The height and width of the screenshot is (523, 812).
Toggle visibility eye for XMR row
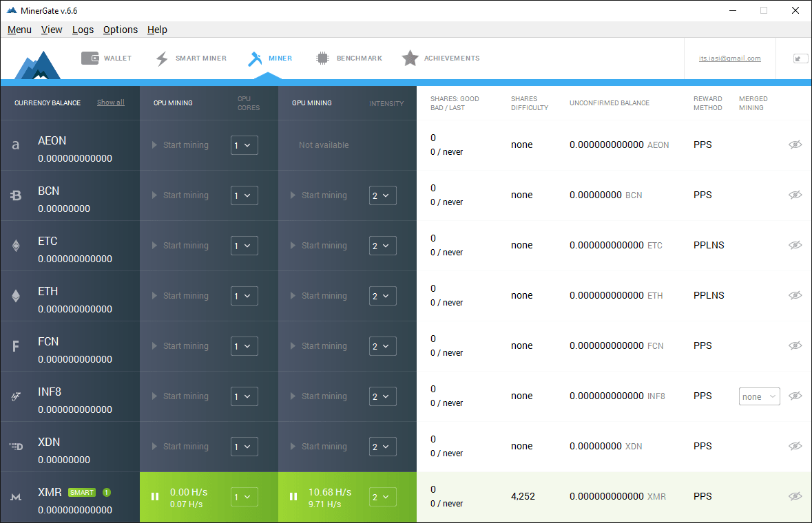tap(795, 496)
